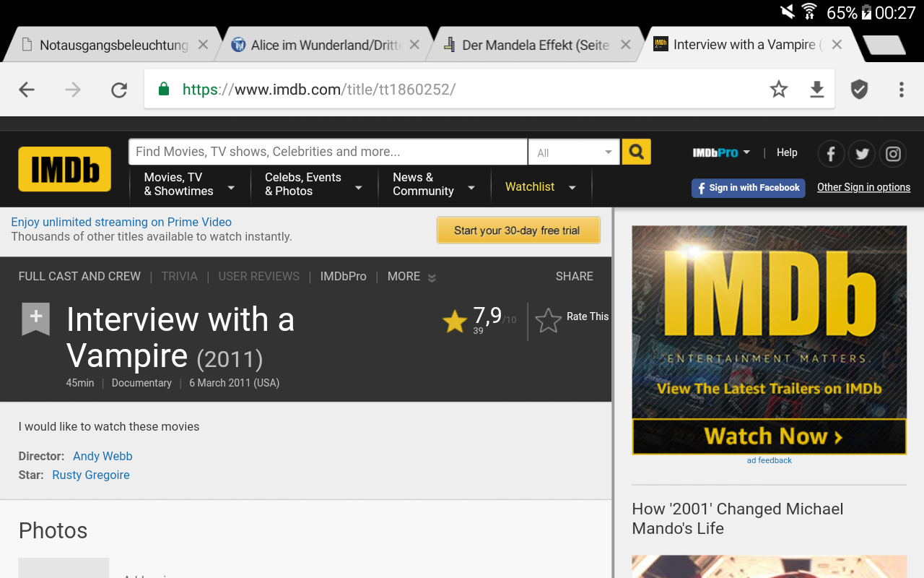Image resolution: width=924 pixels, height=578 pixels.
Task: Open How '2001' Changed Michael Mando's Life
Action: (738, 519)
